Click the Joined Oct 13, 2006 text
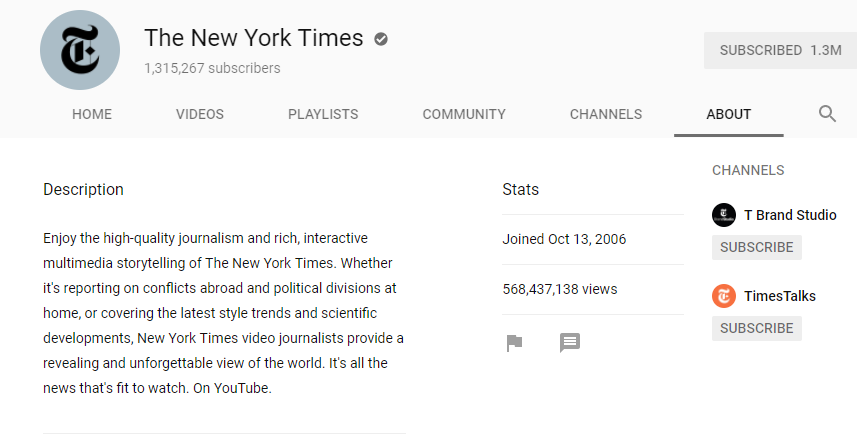Image resolution: width=857 pixels, height=437 pixels. click(x=564, y=239)
